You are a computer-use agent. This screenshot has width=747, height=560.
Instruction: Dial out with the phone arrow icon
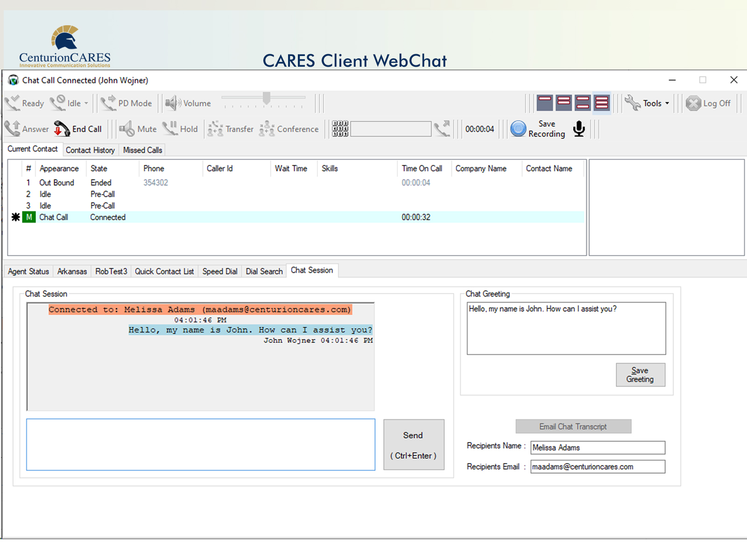442,129
